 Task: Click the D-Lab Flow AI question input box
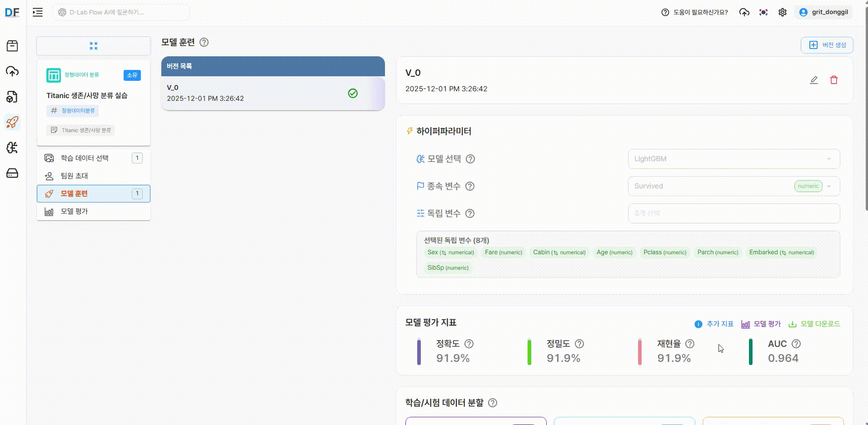[120, 12]
